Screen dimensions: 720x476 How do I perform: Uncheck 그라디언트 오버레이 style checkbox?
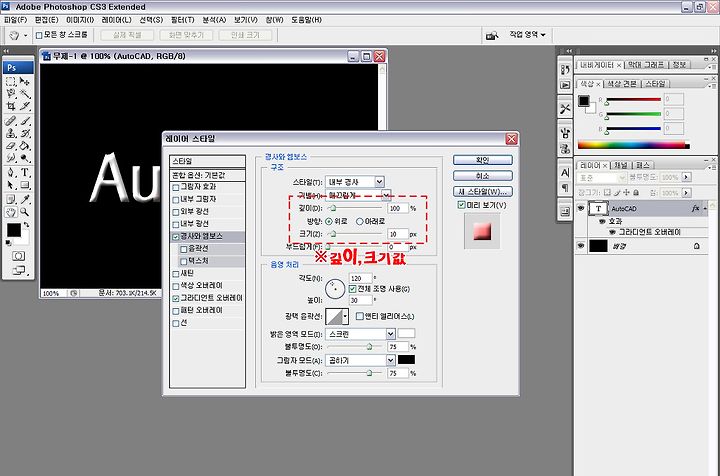(175, 298)
